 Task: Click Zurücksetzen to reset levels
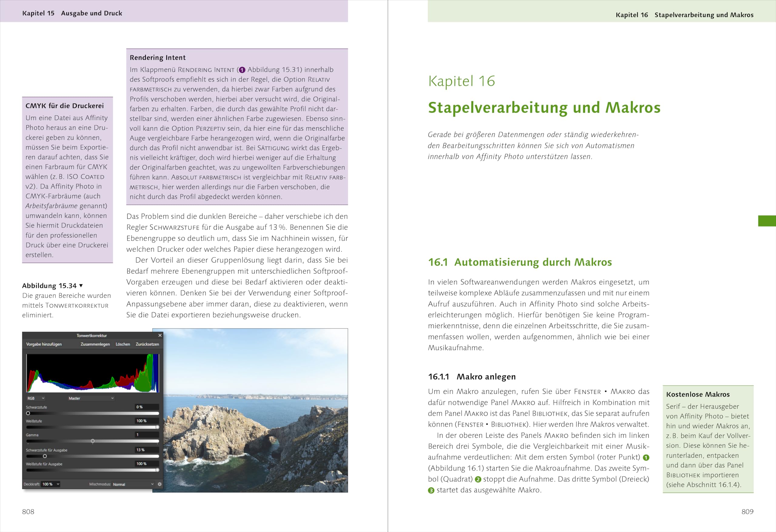(147, 344)
